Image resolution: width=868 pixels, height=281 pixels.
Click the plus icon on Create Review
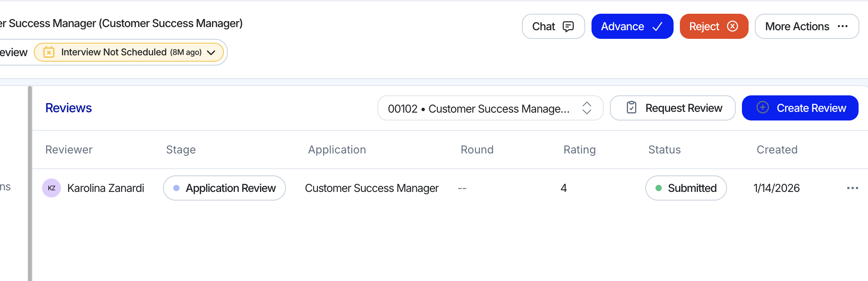[x=762, y=108]
